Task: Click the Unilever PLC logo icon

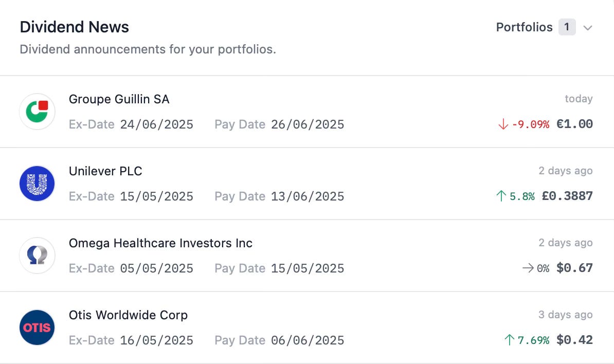Action: 37,184
